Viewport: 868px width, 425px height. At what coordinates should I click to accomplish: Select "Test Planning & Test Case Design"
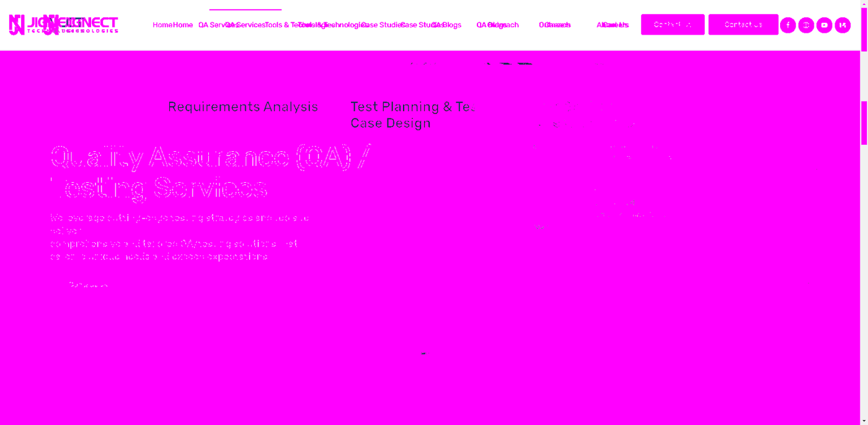point(413,115)
